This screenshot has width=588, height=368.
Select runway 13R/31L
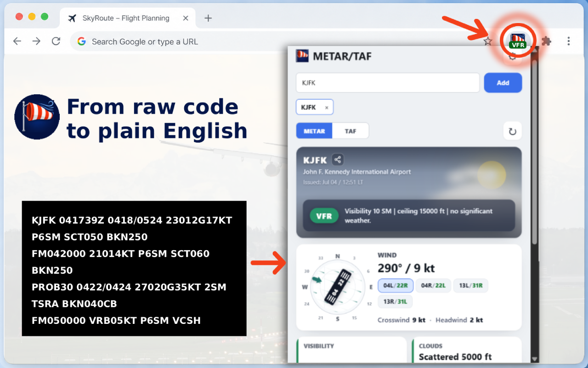pos(395,302)
